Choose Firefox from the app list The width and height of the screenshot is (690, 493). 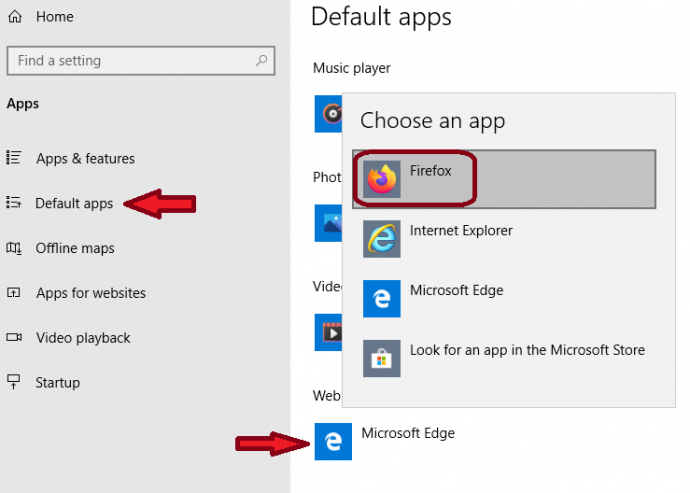point(504,179)
